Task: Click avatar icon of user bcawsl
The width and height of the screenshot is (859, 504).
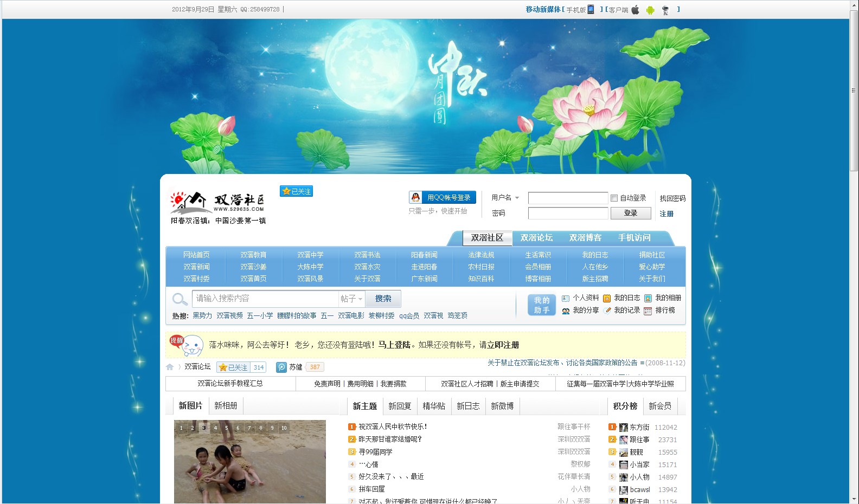Action: point(624,490)
